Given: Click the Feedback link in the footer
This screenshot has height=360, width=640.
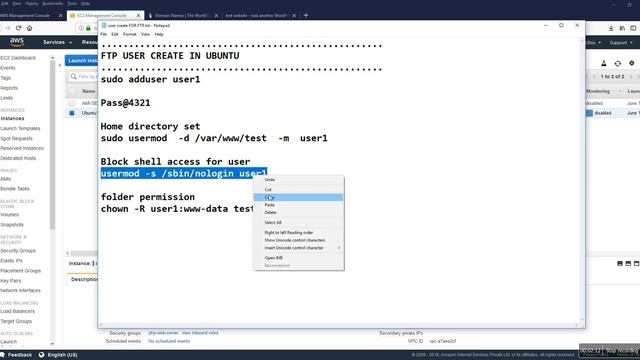Looking at the screenshot, I should 19,355.
